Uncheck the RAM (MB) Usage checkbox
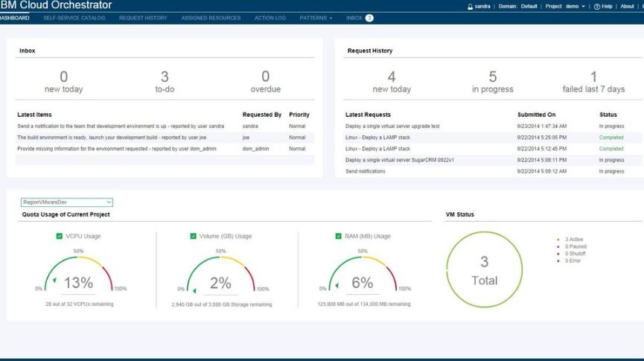 pos(339,236)
